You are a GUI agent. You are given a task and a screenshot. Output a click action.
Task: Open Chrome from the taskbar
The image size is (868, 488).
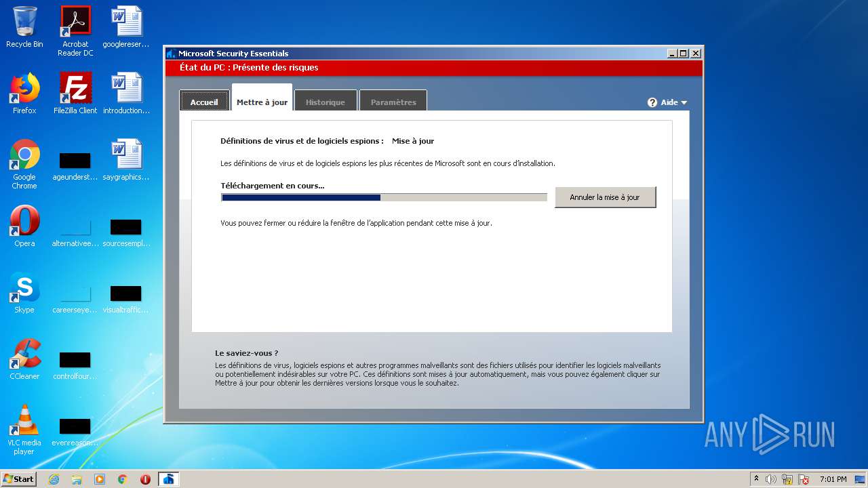tap(122, 479)
